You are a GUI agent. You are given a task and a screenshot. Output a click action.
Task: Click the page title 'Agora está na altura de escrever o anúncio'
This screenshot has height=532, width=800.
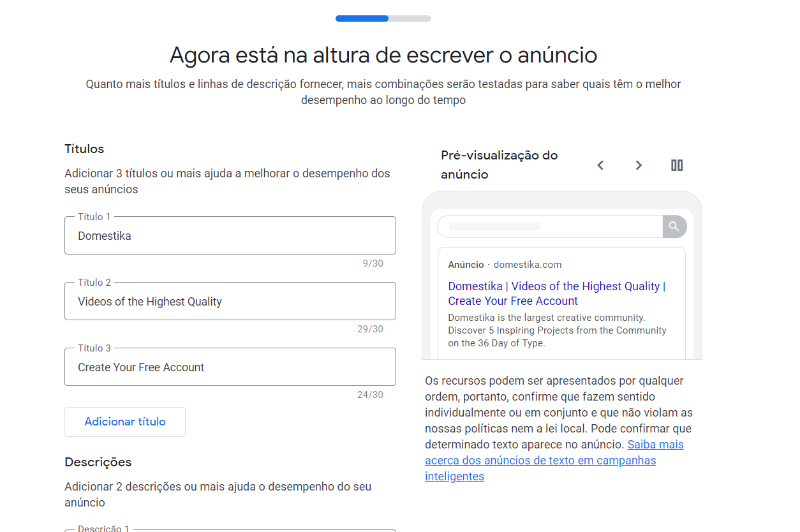(x=383, y=55)
